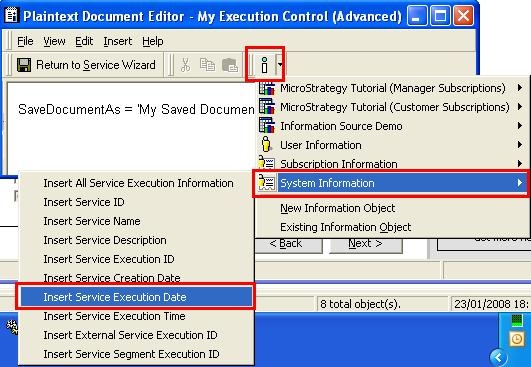The height and width of the screenshot is (367, 531).
Task: Select MicroStrategy Tutorial (Customer Subscriptions) entry
Action: coord(392,107)
